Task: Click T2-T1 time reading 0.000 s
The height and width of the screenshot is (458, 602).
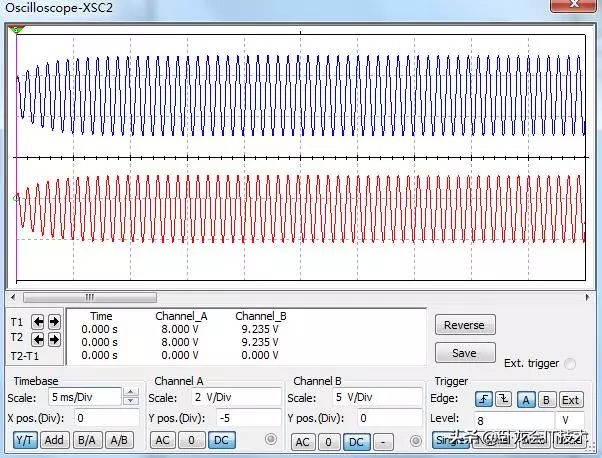Action: tap(99, 355)
